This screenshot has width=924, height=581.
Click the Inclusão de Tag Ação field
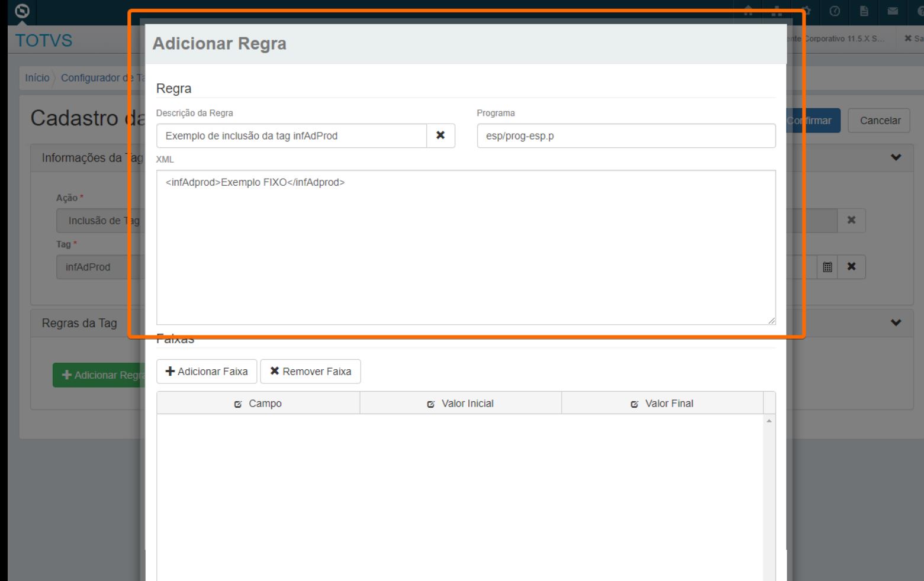pyautogui.click(x=101, y=220)
